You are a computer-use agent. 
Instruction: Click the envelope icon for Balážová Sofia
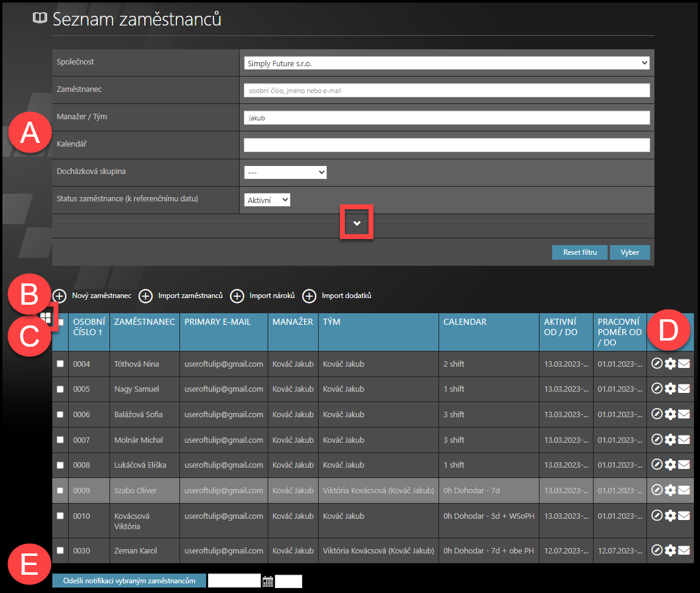pos(684,414)
